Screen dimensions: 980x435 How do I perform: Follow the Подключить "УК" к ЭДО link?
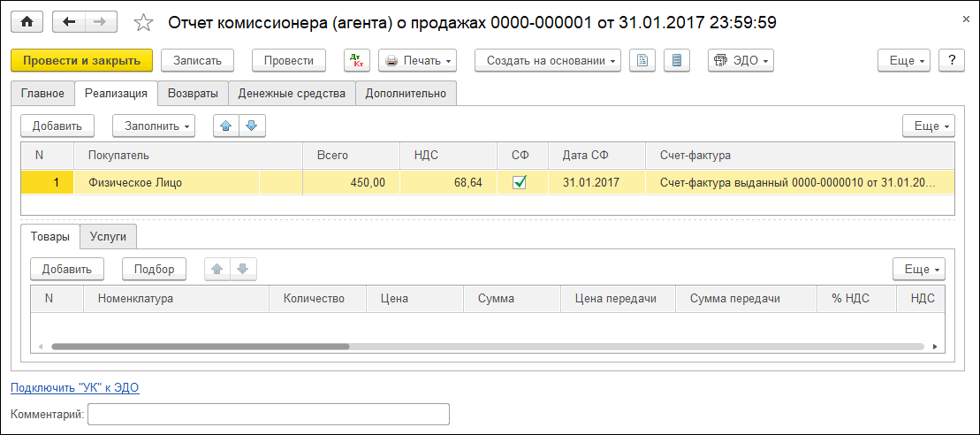[x=75, y=387]
